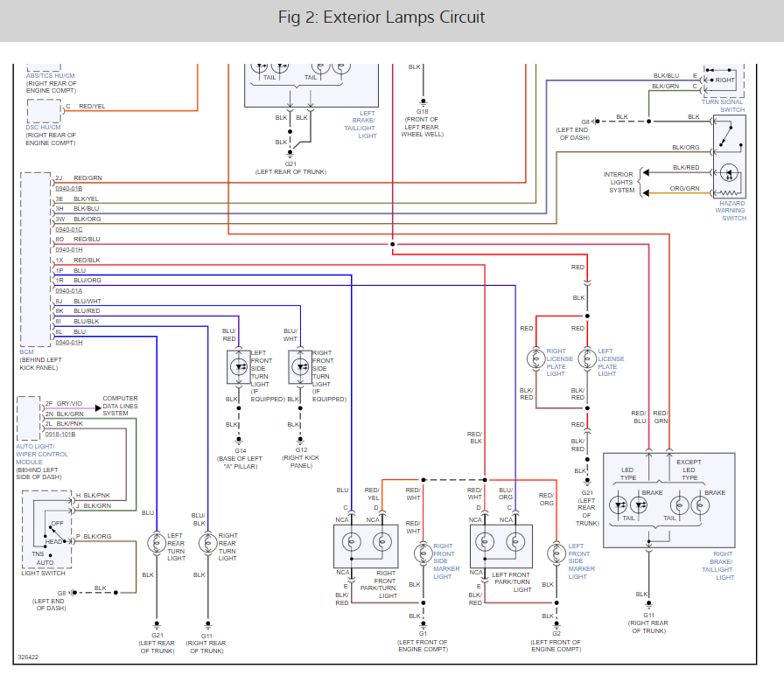Click the G12 ground label
The height and width of the screenshot is (682, 784).
301,449
